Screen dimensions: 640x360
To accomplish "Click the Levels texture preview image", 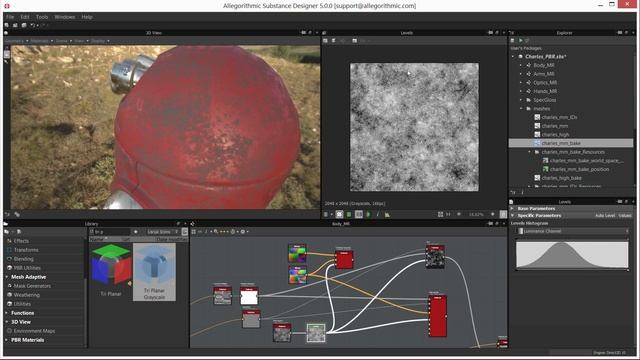I will coord(414,127).
